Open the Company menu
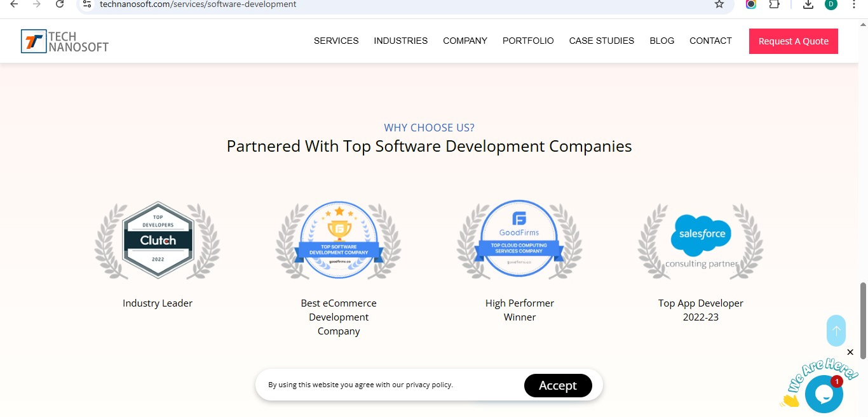 465,41
